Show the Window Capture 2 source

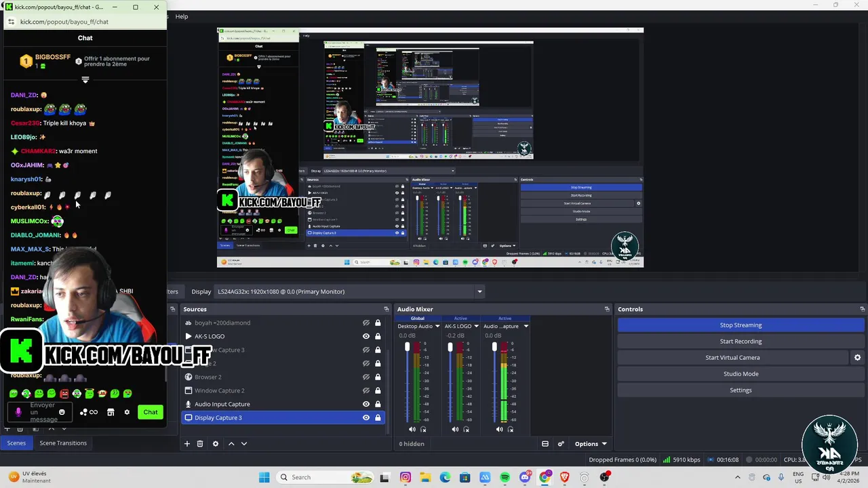[x=366, y=390]
